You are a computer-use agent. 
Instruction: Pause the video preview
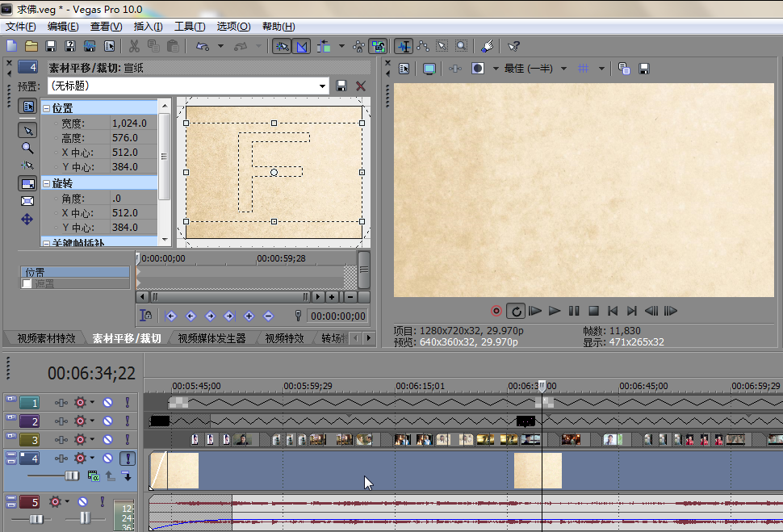(574, 311)
